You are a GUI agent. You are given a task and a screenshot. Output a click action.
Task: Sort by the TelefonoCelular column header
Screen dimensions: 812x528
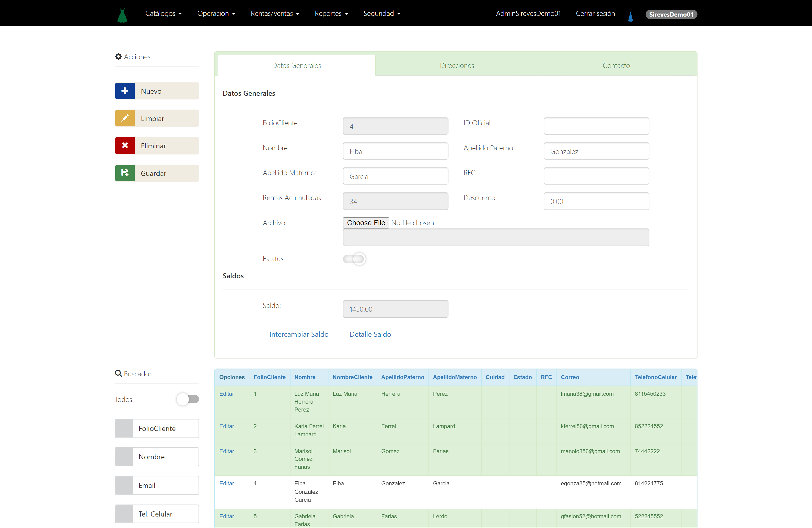[x=656, y=377]
